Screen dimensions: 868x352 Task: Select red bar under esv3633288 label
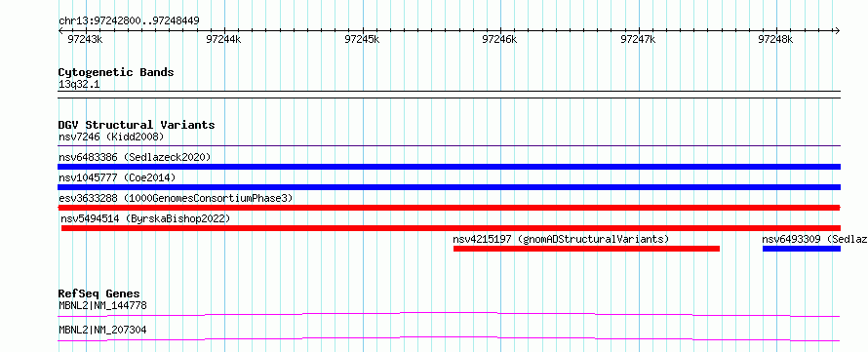pyautogui.click(x=450, y=208)
